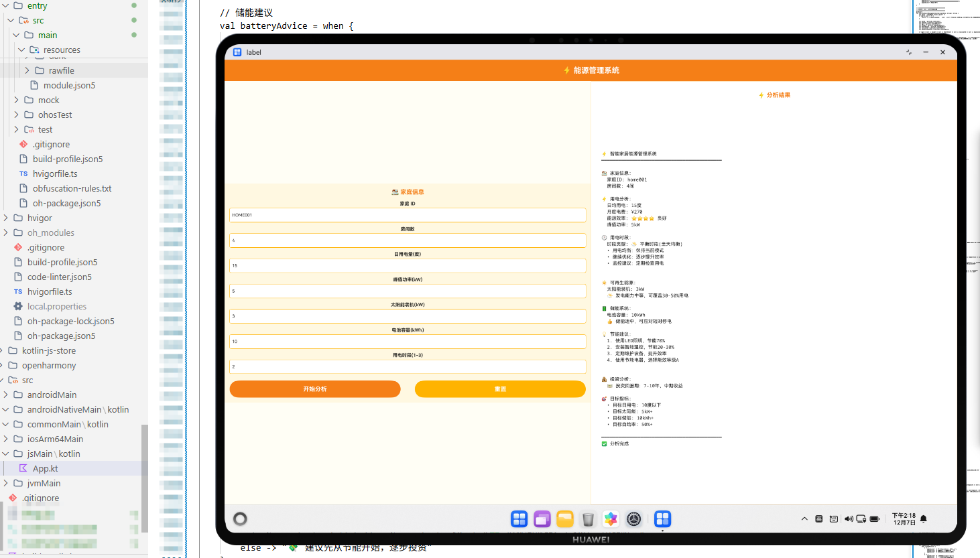Expand the hvigor folder
Image resolution: width=980 pixels, height=558 pixels.
(5, 218)
